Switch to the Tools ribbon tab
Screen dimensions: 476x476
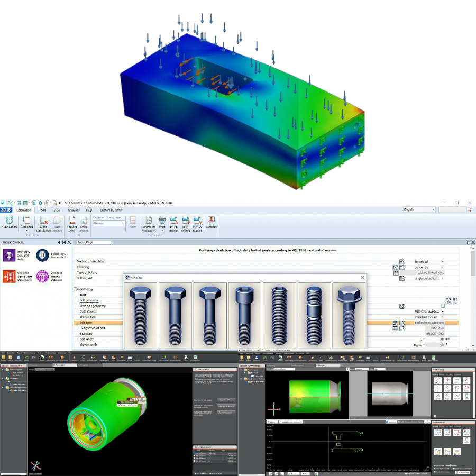tap(42, 210)
